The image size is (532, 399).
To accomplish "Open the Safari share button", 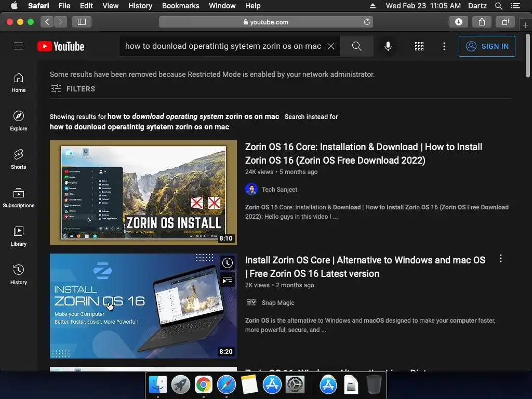I will click(482, 22).
